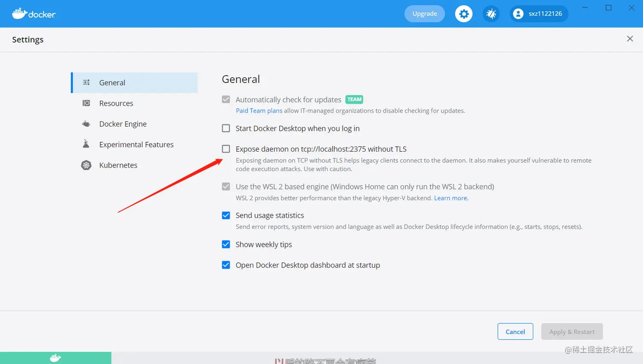Click the Docker whale logo in header
The image size is (643, 364).
click(x=34, y=14)
